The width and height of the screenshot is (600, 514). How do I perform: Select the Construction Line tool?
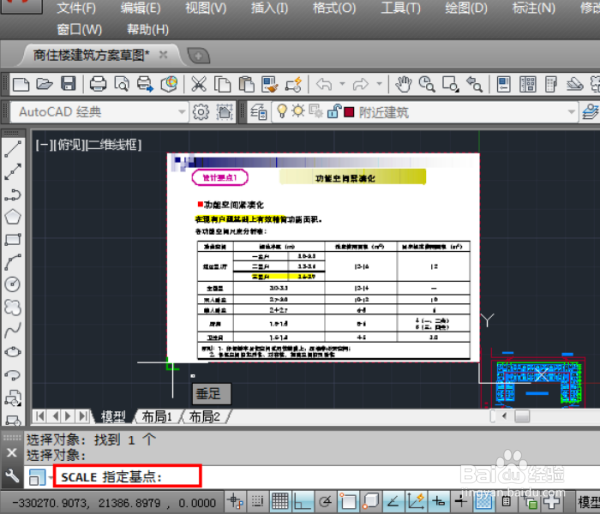(13, 172)
